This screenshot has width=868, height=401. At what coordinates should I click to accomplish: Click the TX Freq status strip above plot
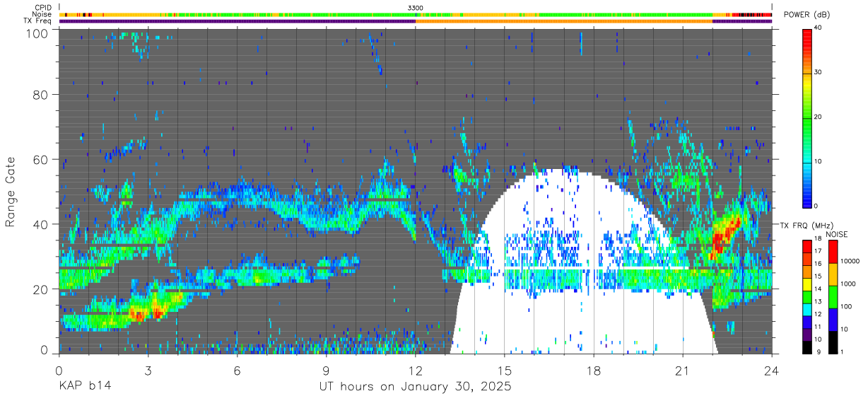[x=416, y=21]
